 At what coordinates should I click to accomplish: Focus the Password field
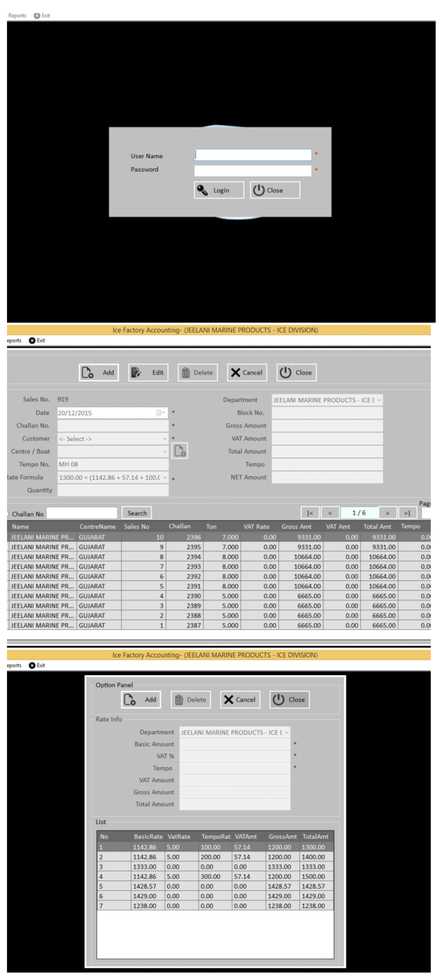[x=253, y=171]
